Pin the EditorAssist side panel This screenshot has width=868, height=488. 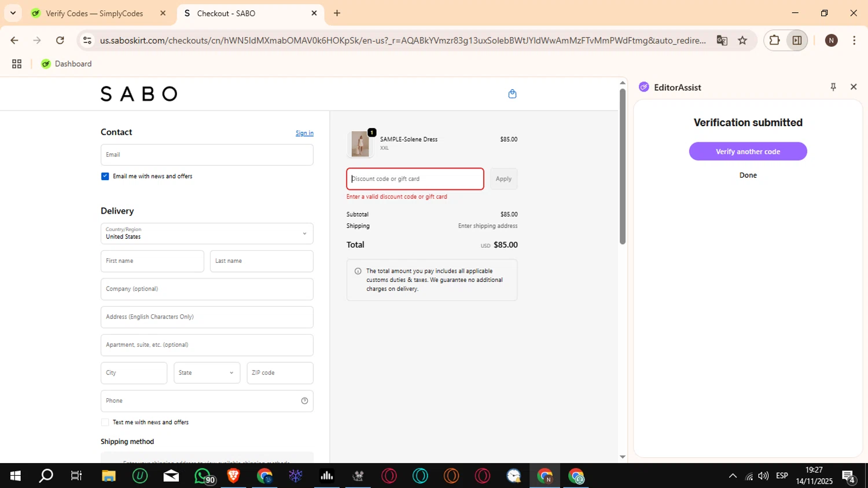click(x=833, y=87)
